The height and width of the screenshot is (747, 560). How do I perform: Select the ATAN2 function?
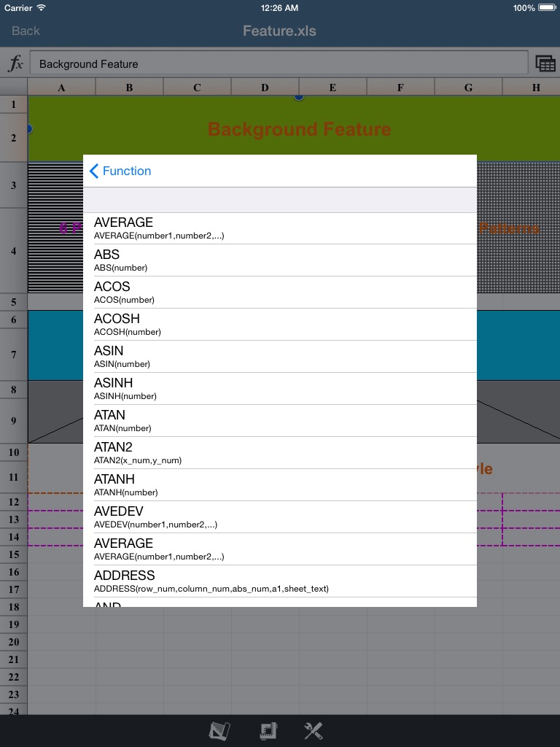[280, 452]
